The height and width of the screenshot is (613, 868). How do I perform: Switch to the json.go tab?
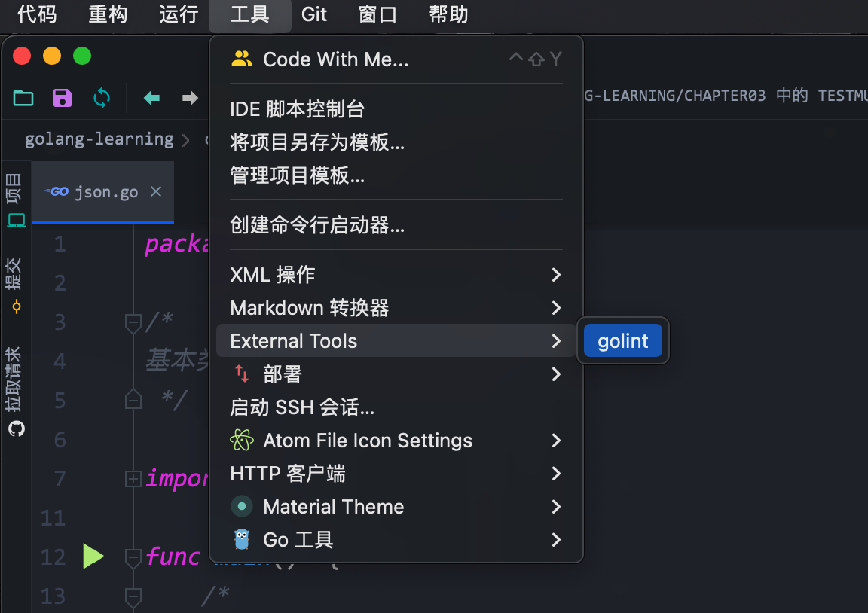click(x=105, y=192)
